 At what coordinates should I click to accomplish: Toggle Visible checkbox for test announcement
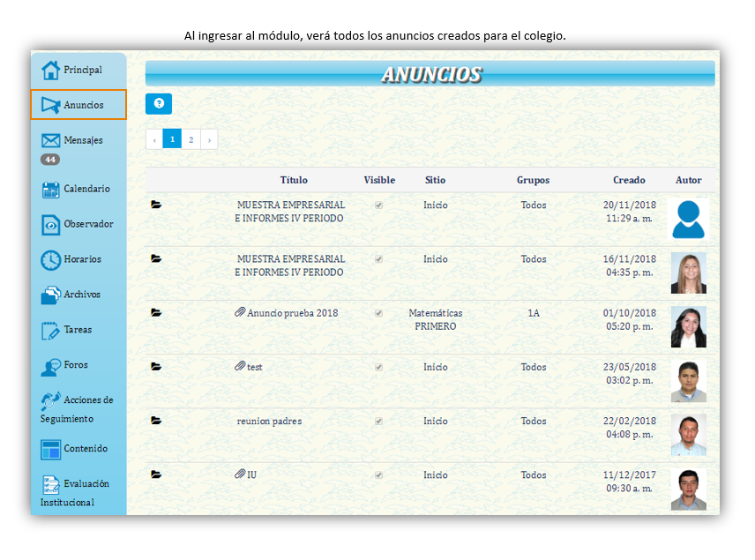[379, 367]
